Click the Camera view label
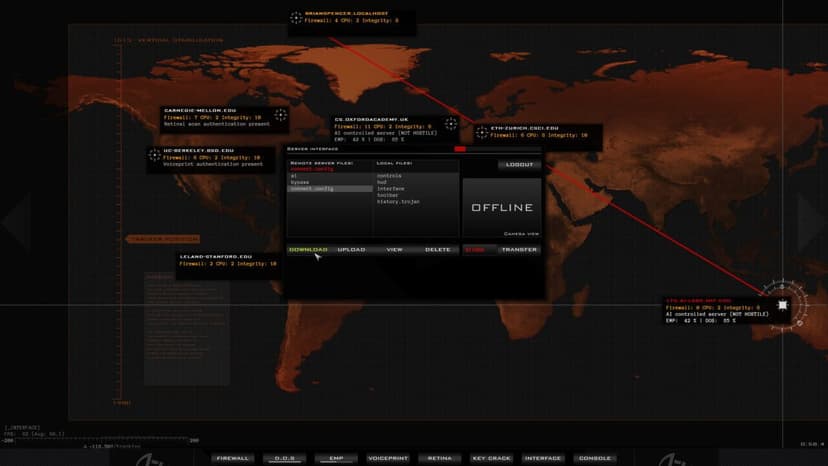 [x=521, y=234]
